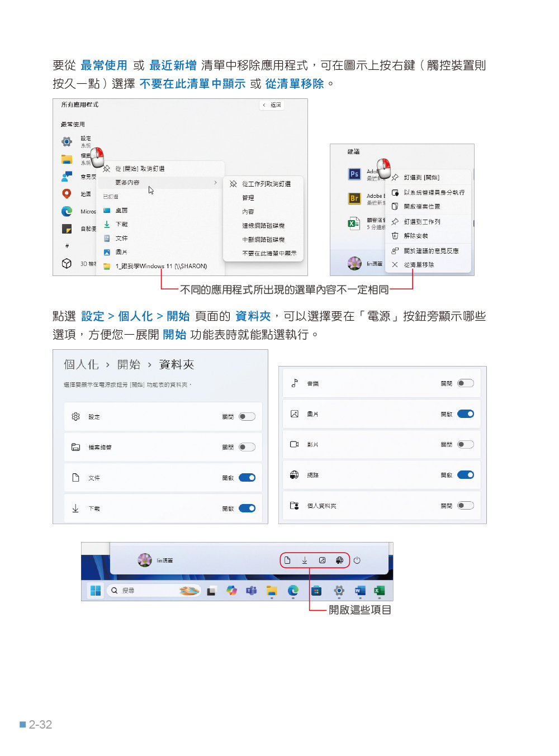
Task: Choose 不要在此清單中顯示 from the submenu
Action: [x=269, y=253]
